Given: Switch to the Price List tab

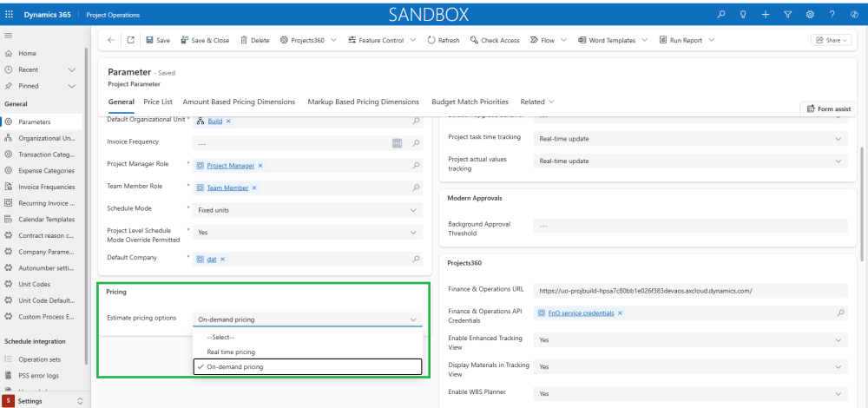Looking at the screenshot, I should (158, 102).
